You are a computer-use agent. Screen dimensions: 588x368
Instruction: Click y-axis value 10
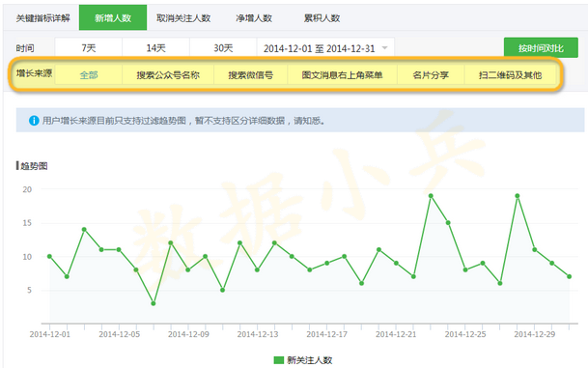(27, 257)
